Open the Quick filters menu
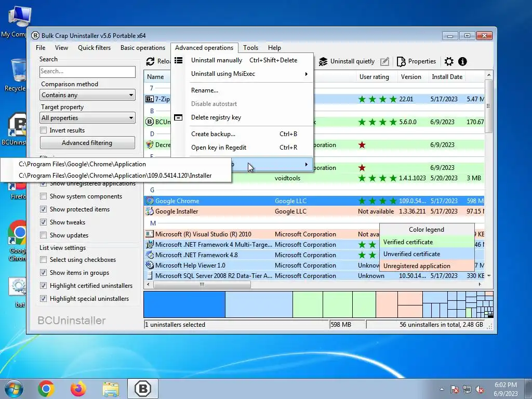This screenshot has width=532, height=399. (95, 48)
